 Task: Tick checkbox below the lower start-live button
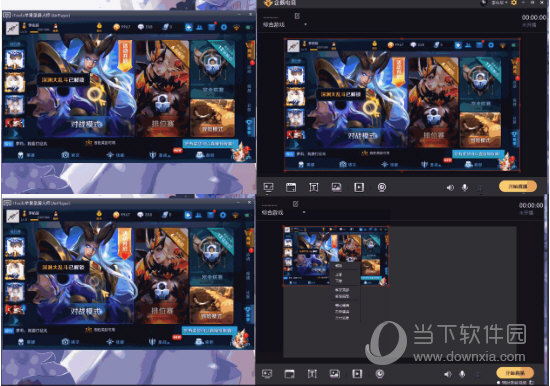(x=499, y=382)
